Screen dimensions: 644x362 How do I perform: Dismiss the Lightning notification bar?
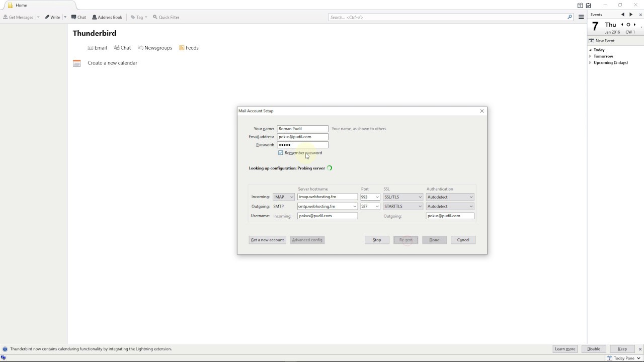(640, 349)
